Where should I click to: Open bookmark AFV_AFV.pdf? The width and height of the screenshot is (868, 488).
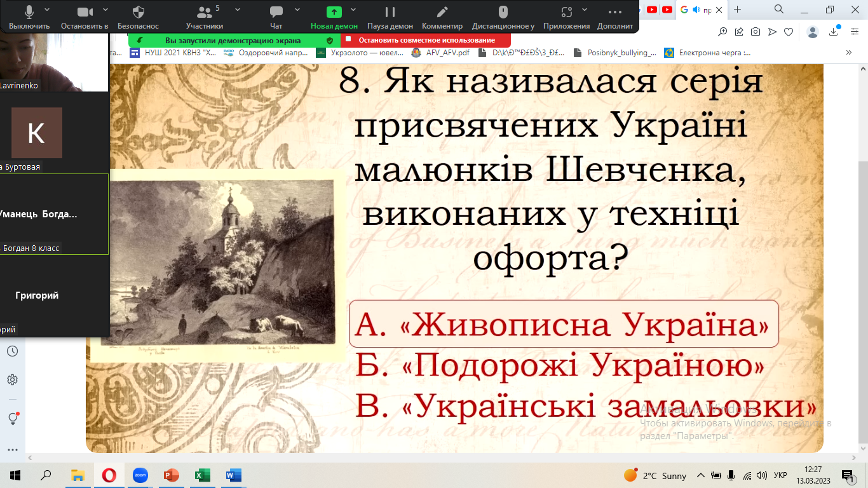tap(441, 53)
